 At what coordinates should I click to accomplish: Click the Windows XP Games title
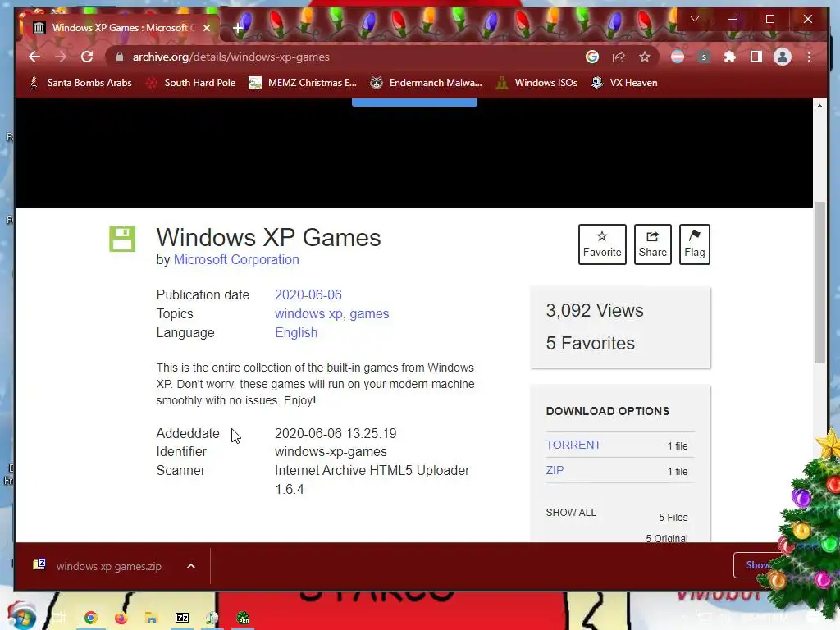[x=268, y=237]
